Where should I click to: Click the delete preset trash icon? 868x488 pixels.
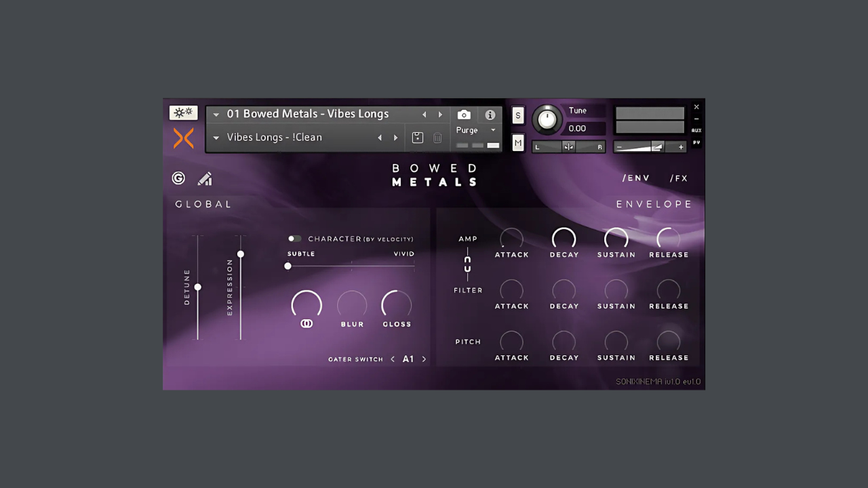coord(437,138)
